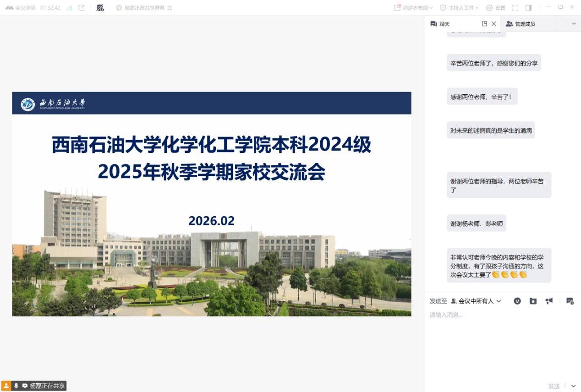This screenshot has width=581, height=392.
Task: Expand send options arrow next to 发送
Action: click(574, 386)
